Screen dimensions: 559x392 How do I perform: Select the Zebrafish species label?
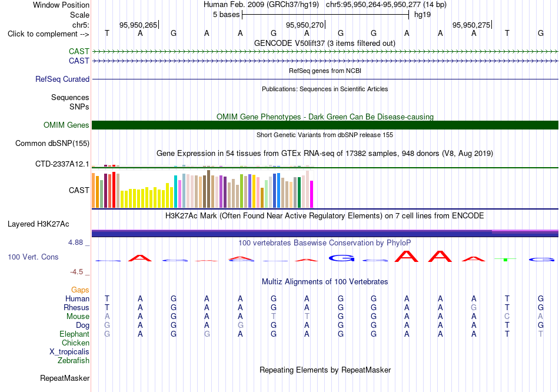click(73, 361)
